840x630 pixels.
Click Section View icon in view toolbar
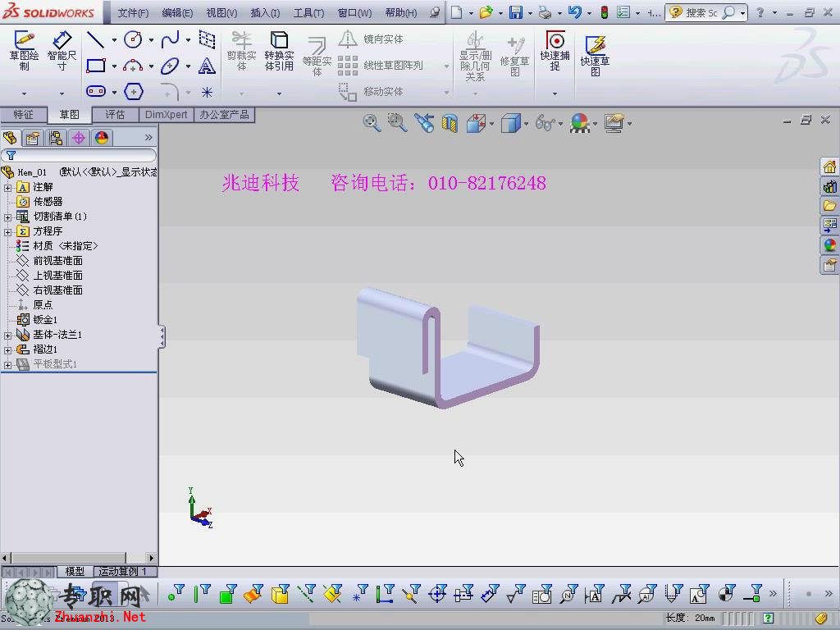[x=450, y=124]
